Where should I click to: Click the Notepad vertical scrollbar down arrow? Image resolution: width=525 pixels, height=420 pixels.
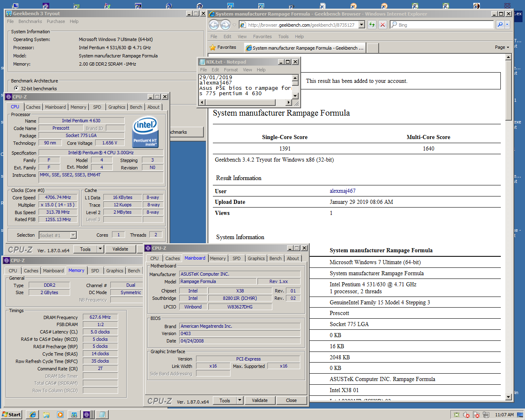[x=295, y=95]
